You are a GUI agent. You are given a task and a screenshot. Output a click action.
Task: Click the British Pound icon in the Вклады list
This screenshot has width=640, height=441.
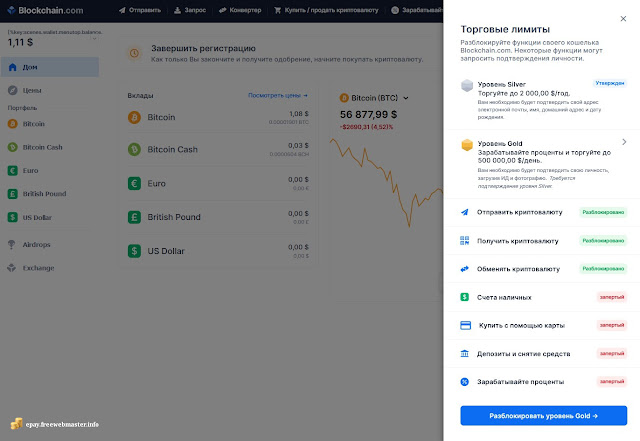134,217
